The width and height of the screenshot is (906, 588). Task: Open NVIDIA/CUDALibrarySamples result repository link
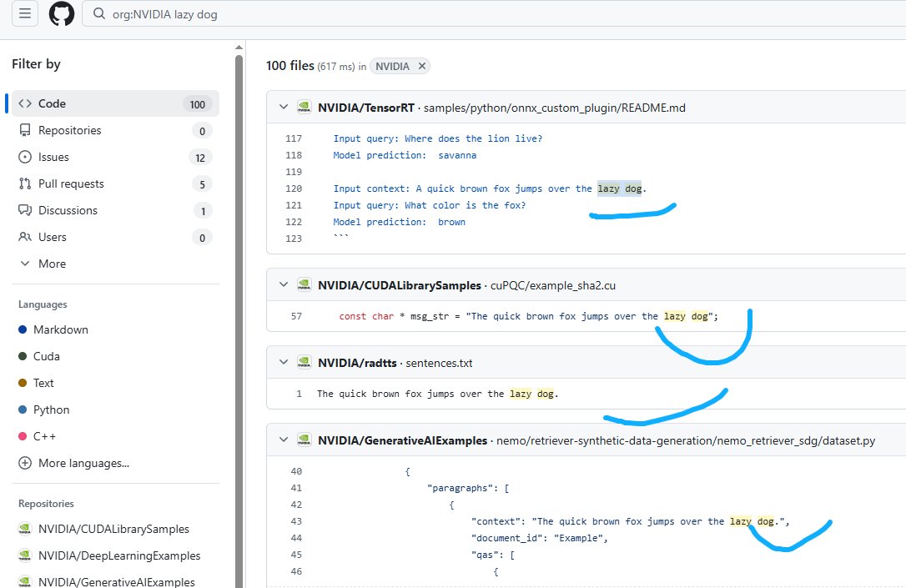[400, 285]
